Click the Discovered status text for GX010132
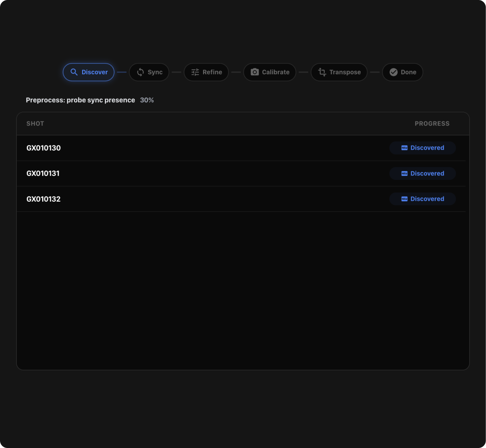 427,199
